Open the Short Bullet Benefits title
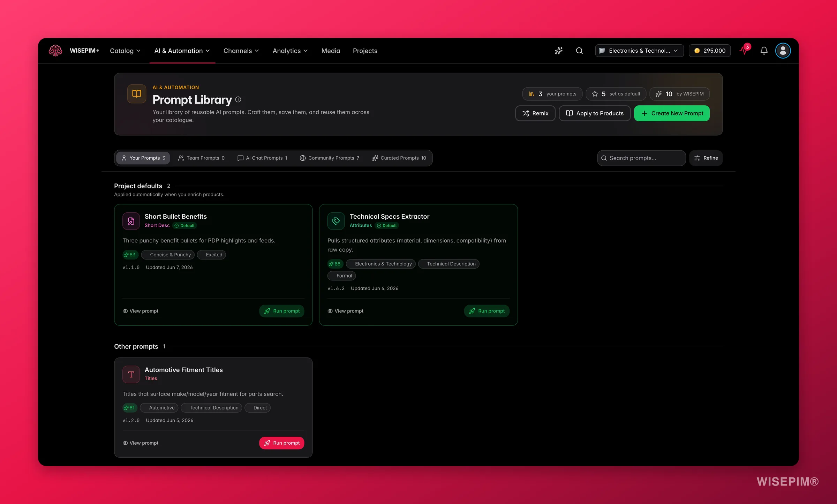837x504 pixels. pos(176,216)
